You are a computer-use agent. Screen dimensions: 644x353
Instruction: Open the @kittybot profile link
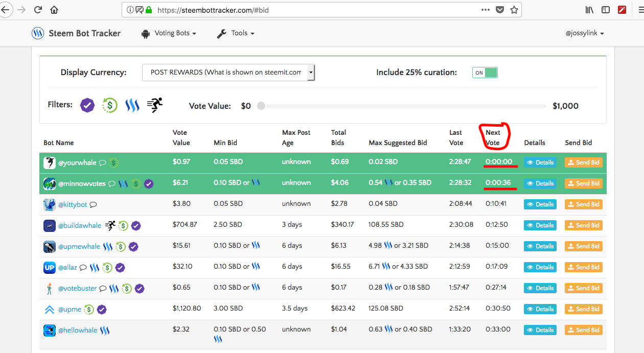(x=73, y=204)
